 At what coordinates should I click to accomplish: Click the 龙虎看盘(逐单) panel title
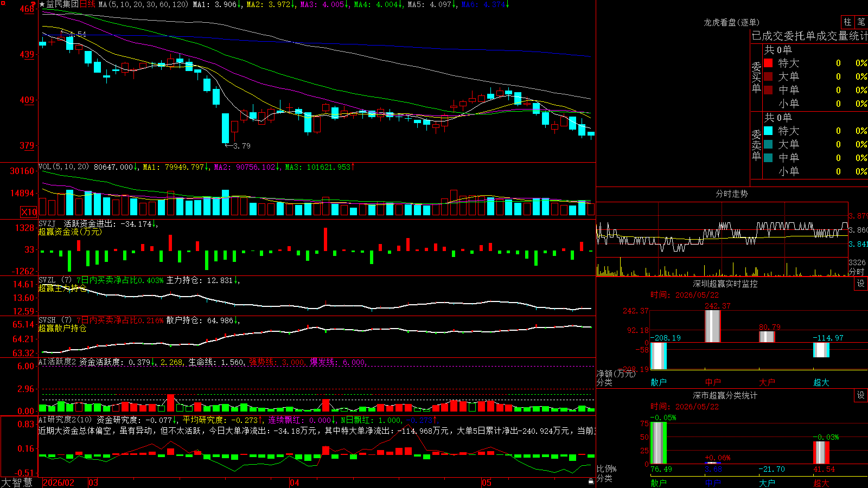click(x=732, y=22)
